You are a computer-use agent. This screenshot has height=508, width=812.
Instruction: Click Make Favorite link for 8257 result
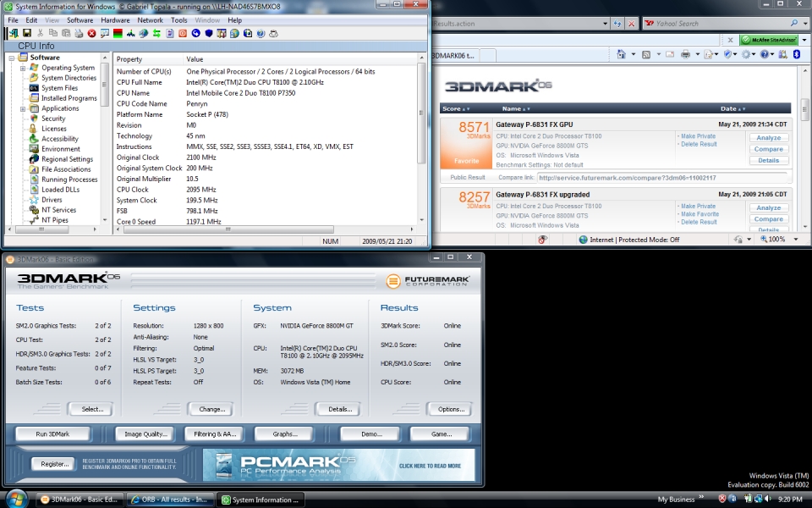[700, 214]
